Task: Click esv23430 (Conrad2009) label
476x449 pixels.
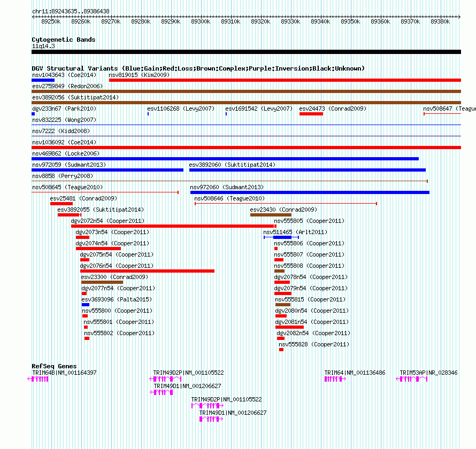Action: [x=283, y=210]
